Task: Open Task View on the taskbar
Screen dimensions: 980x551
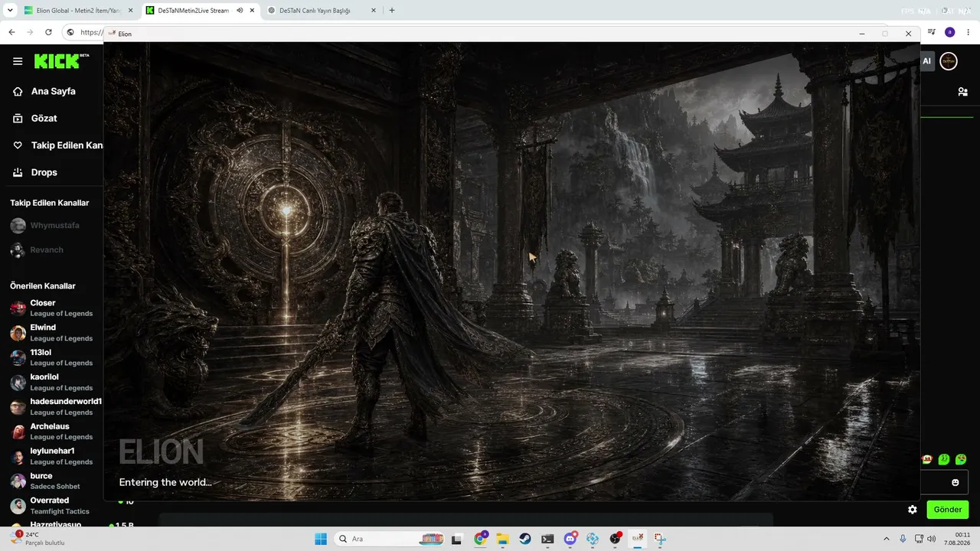Action: coord(457,539)
